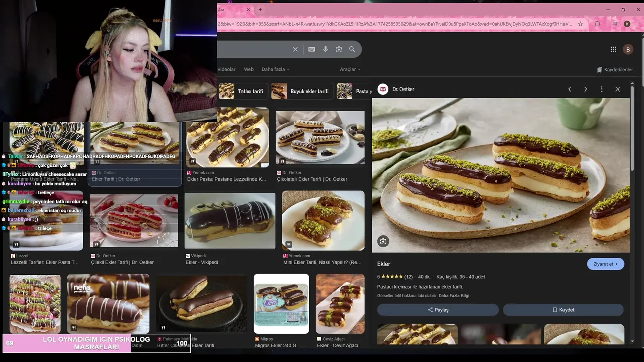Open the Chrome extensions puzzle icon
The width and height of the screenshot is (644, 362).
(x=597, y=24)
